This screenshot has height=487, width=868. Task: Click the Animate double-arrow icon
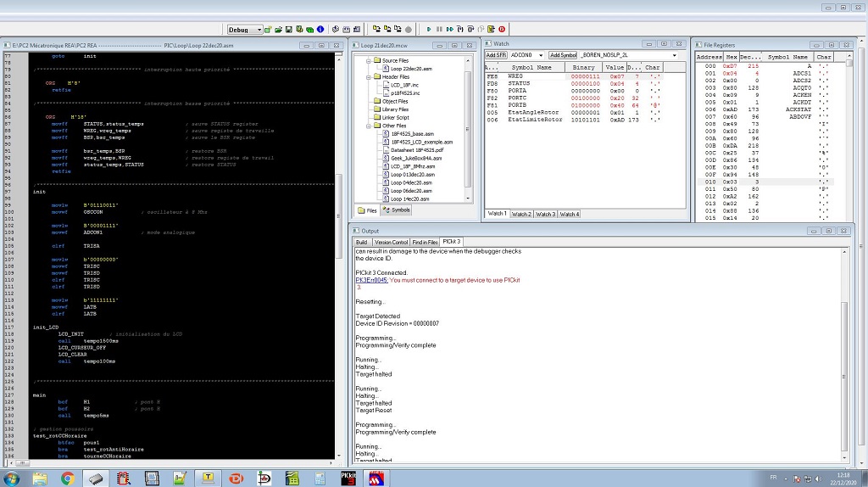click(x=449, y=30)
